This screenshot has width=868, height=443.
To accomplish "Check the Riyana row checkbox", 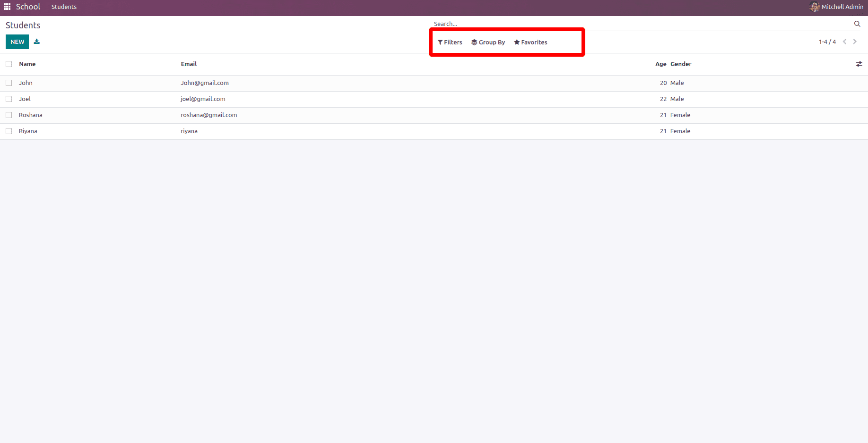I will [9, 131].
